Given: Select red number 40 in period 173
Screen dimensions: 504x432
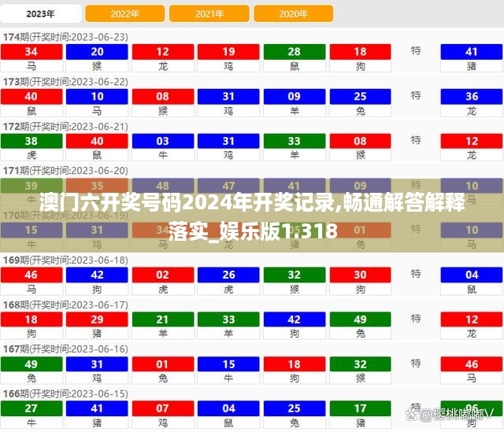Looking at the screenshot, I should pos(31,97).
